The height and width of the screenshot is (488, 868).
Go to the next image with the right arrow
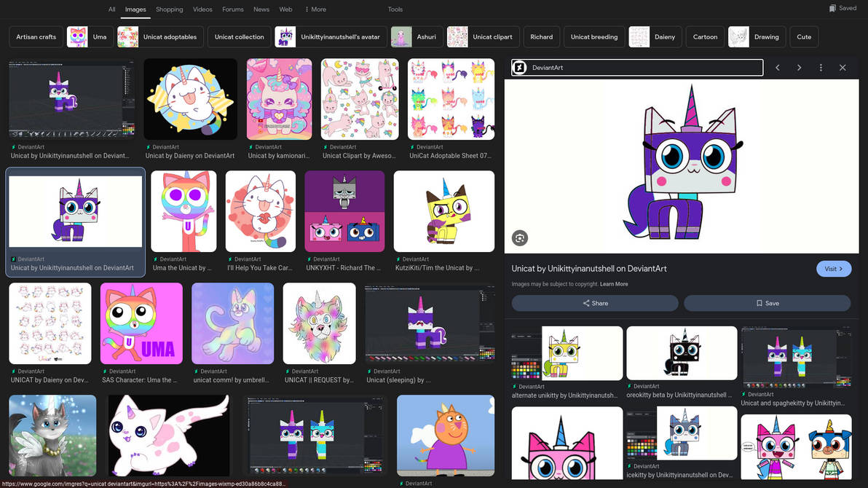click(x=799, y=67)
